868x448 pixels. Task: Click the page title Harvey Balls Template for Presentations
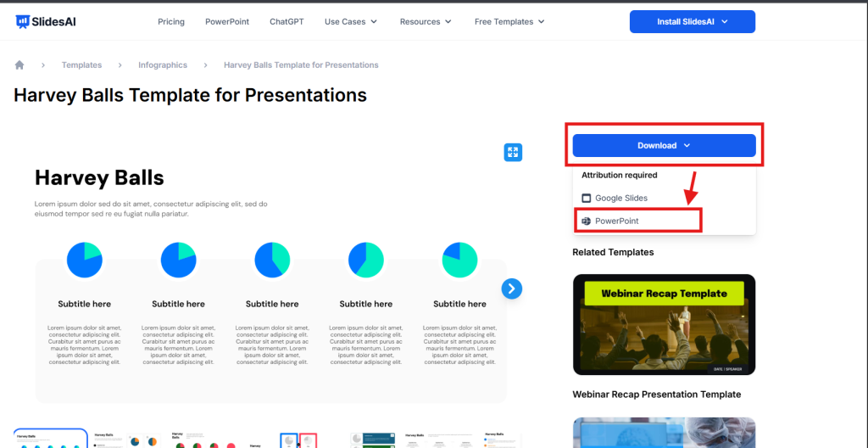pyautogui.click(x=190, y=95)
